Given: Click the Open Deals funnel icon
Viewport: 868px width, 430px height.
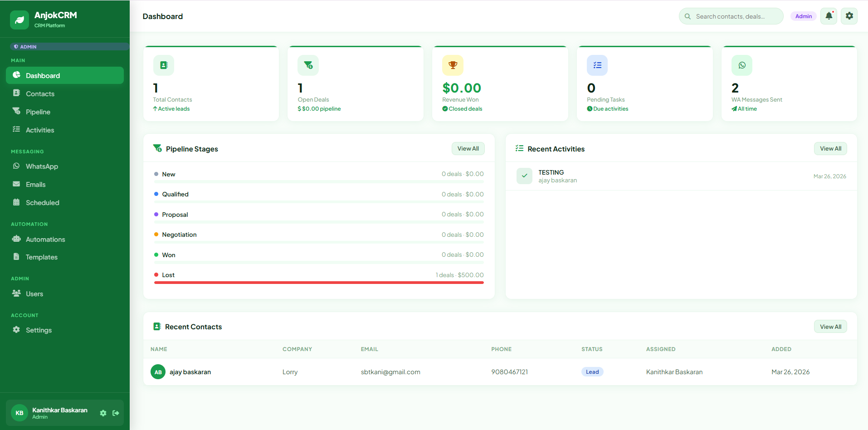Looking at the screenshot, I should 308,65.
